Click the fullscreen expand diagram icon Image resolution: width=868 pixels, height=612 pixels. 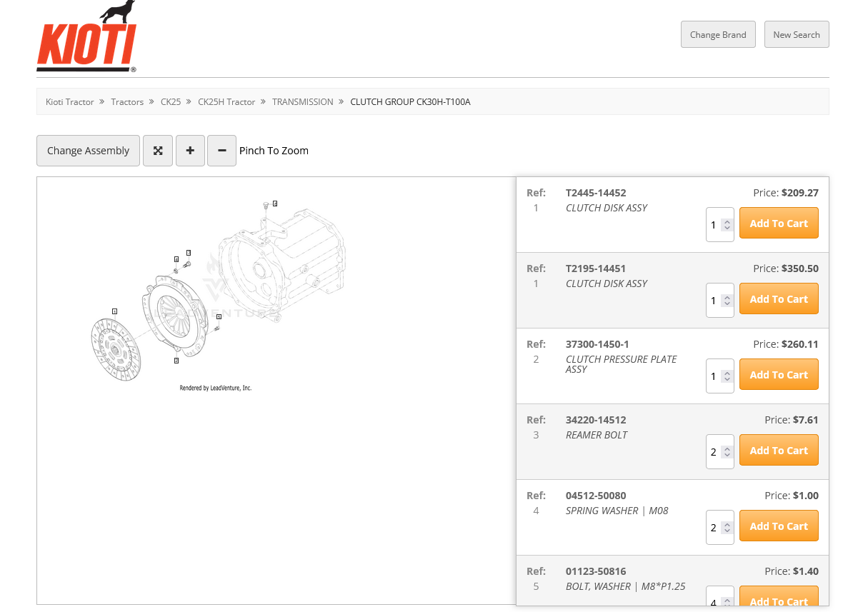[158, 151]
